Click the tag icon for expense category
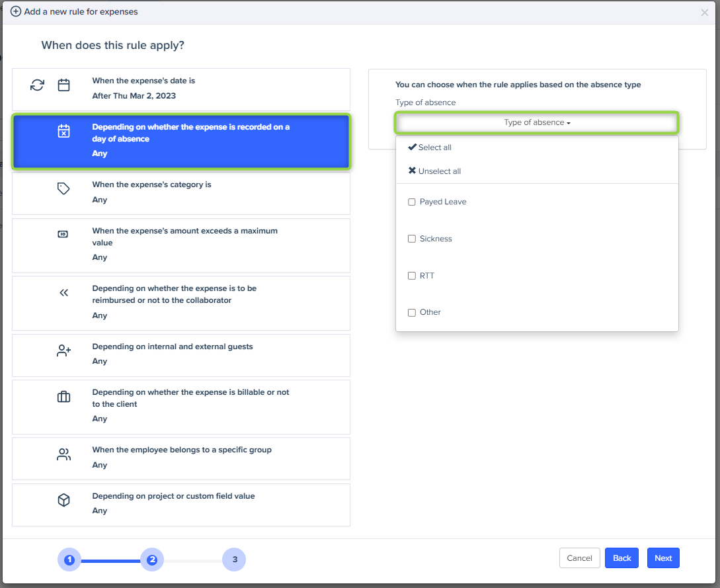 tap(63, 189)
